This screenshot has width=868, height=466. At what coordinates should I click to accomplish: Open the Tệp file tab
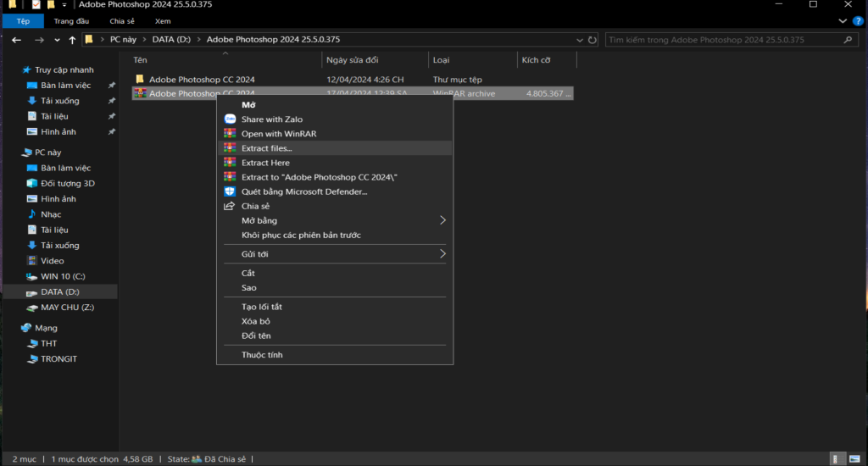[23, 21]
